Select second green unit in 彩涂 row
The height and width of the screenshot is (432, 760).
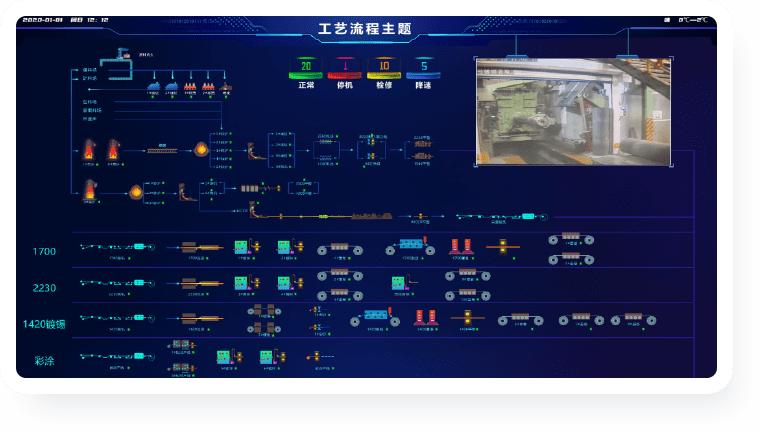(272, 357)
